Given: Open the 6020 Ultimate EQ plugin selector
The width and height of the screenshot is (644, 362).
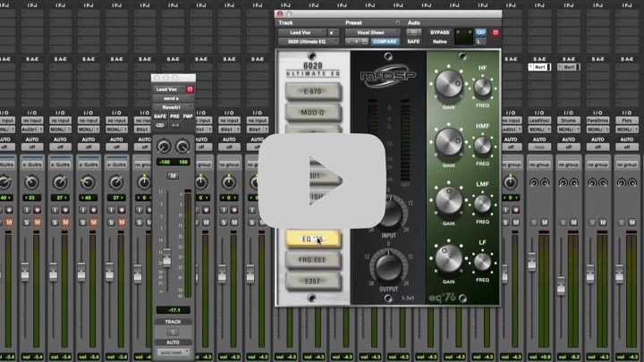Looking at the screenshot, I should (309, 41).
